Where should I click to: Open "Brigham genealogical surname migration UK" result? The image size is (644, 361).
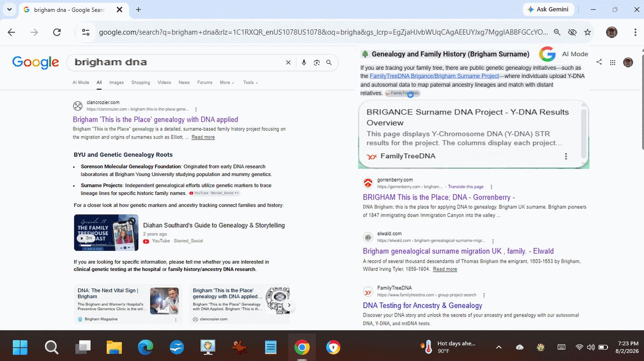click(458, 251)
